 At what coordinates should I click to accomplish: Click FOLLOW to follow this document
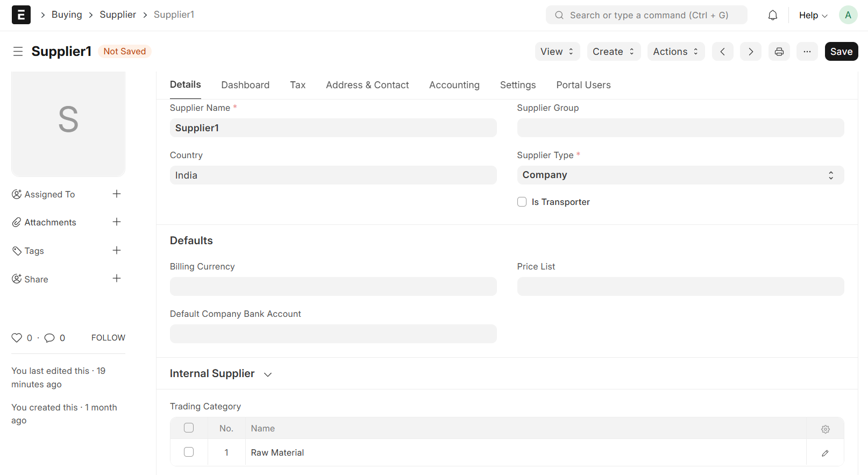pyautogui.click(x=108, y=338)
